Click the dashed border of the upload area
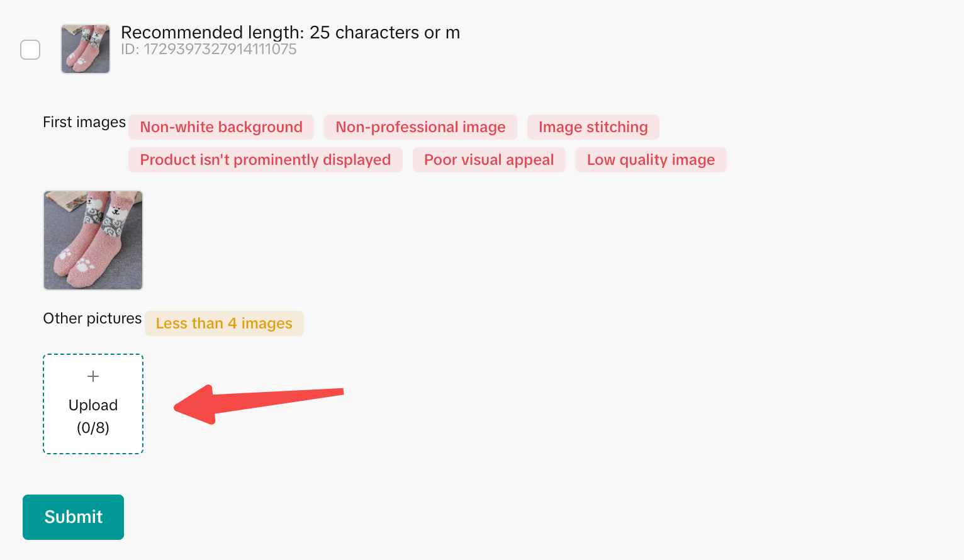 [43, 404]
